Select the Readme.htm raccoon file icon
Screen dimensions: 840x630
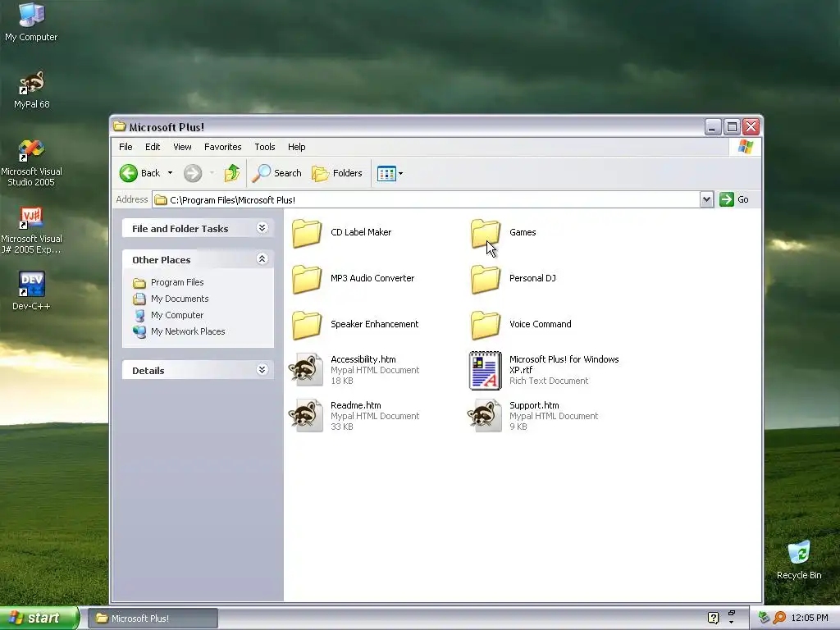click(x=306, y=416)
